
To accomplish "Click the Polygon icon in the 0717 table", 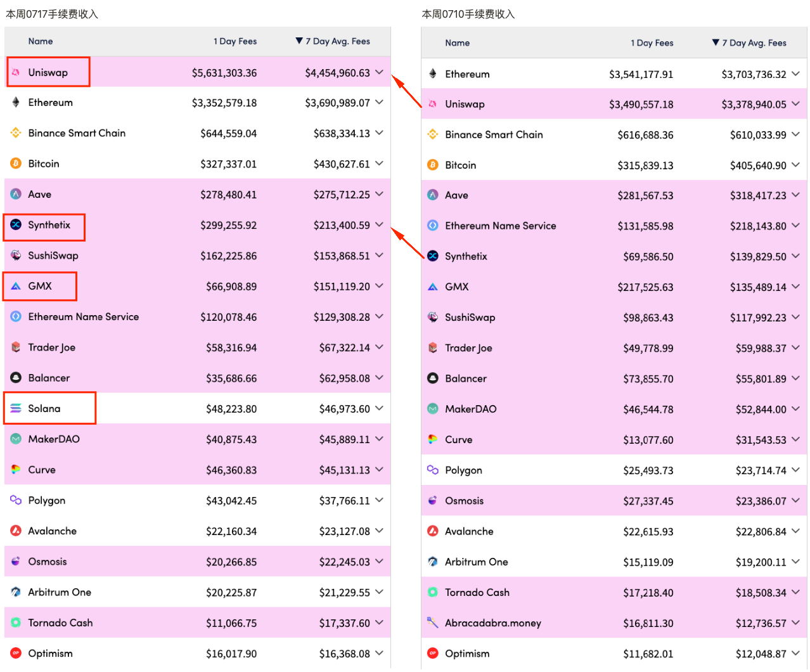I will [16, 500].
